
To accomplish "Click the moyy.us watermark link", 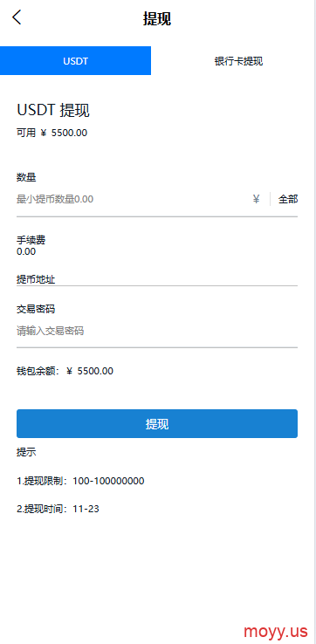I will click(275, 630).
